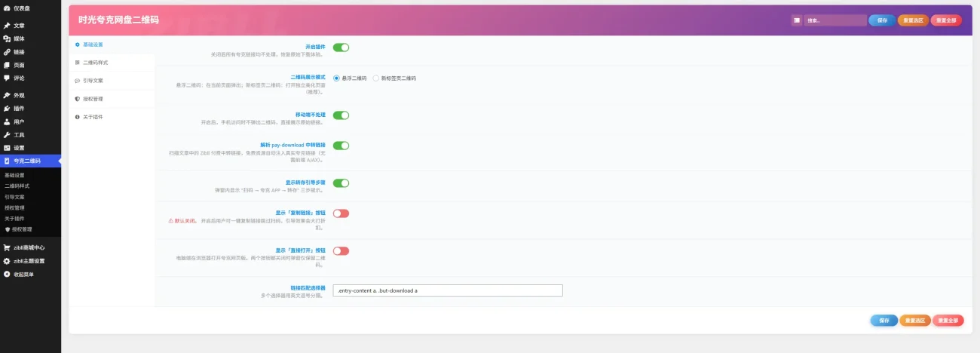Select the 新标签页二维码 radio option

[376, 78]
